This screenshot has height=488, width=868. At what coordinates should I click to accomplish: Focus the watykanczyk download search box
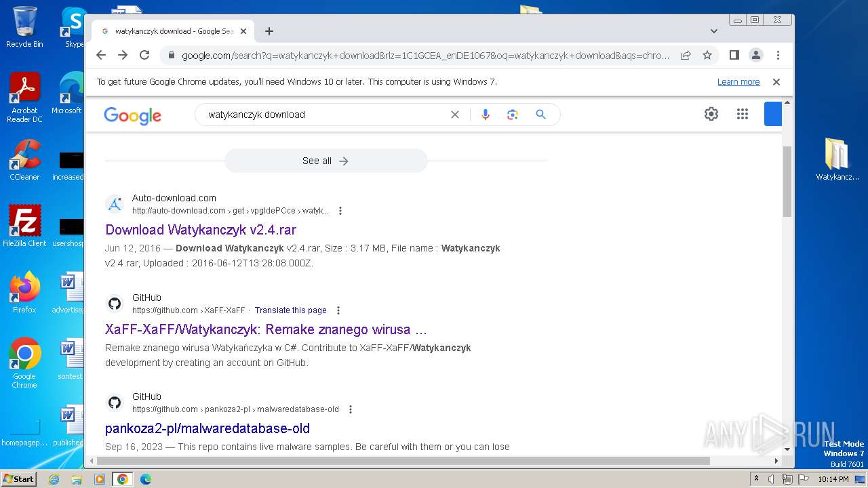(x=325, y=115)
